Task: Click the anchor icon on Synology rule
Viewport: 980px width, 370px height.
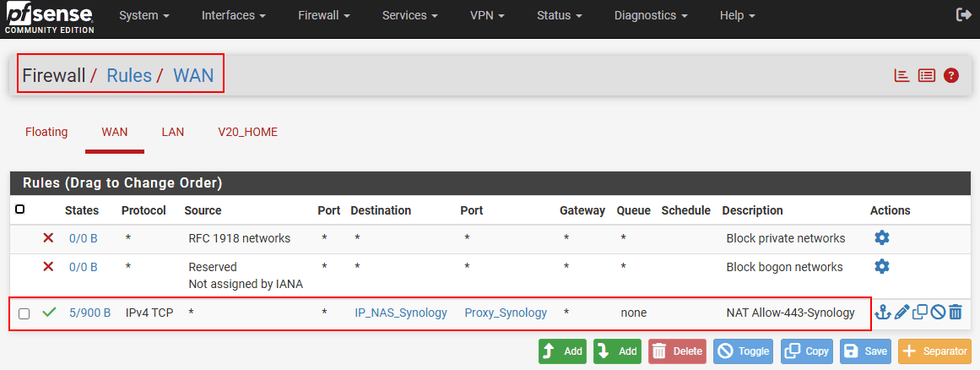Action: (x=883, y=313)
